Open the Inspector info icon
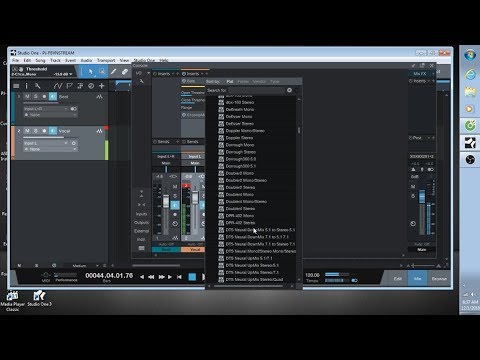The height and width of the screenshot is (360, 480). (x=27, y=86)
